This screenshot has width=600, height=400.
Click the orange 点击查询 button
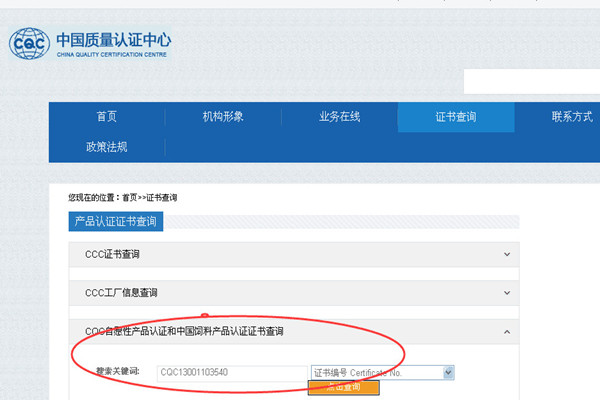(x=344, y=387)
